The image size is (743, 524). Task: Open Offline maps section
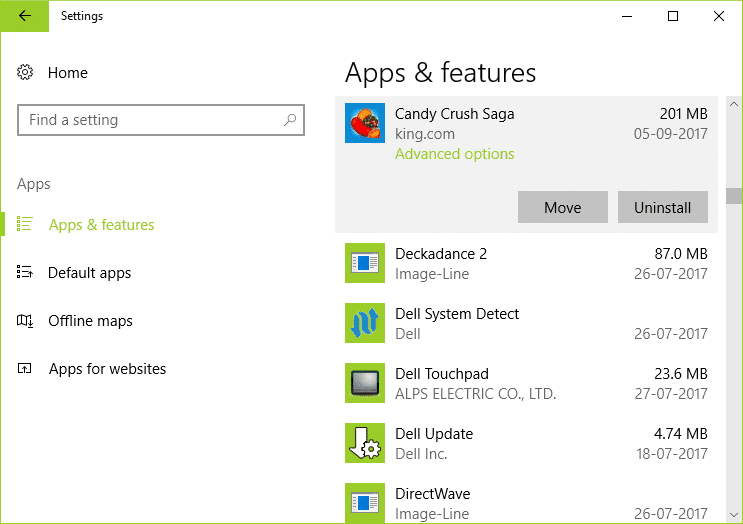[91, 321]
